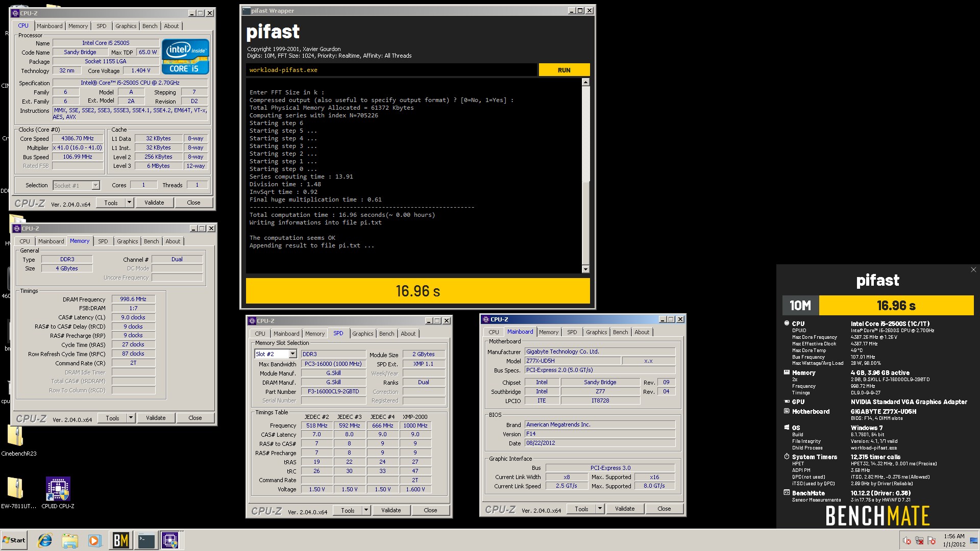Click the XMP-2000 Voltage 1.600 V cell

click(x=415, y=489)
